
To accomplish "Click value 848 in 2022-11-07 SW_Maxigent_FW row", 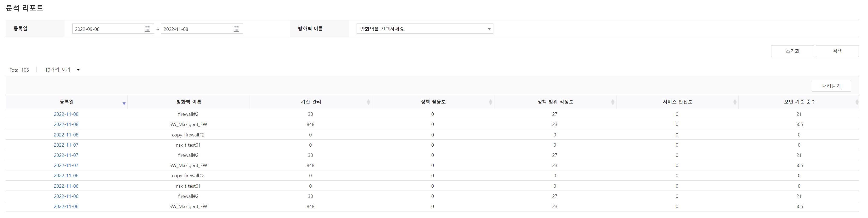I will click(310, 165).
